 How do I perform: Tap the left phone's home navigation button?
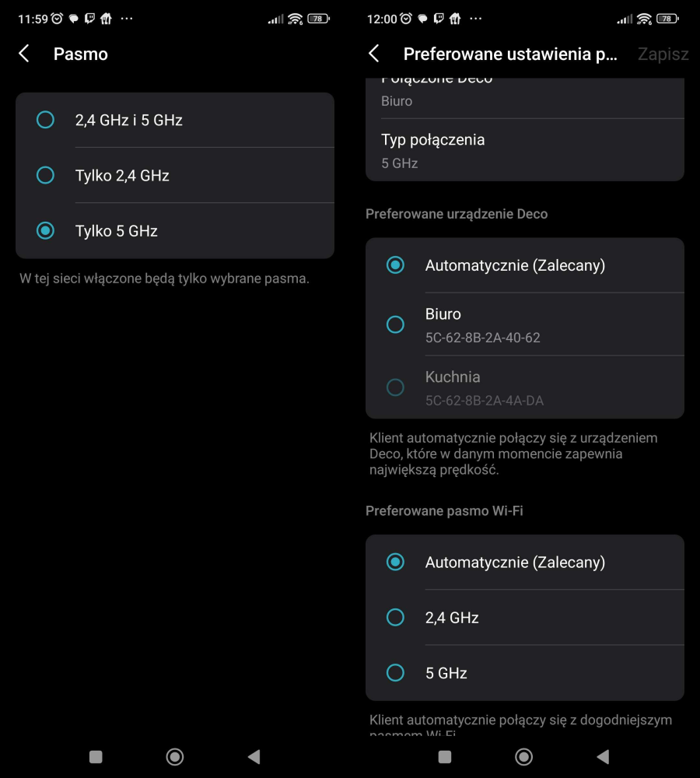tap(175, 756)
